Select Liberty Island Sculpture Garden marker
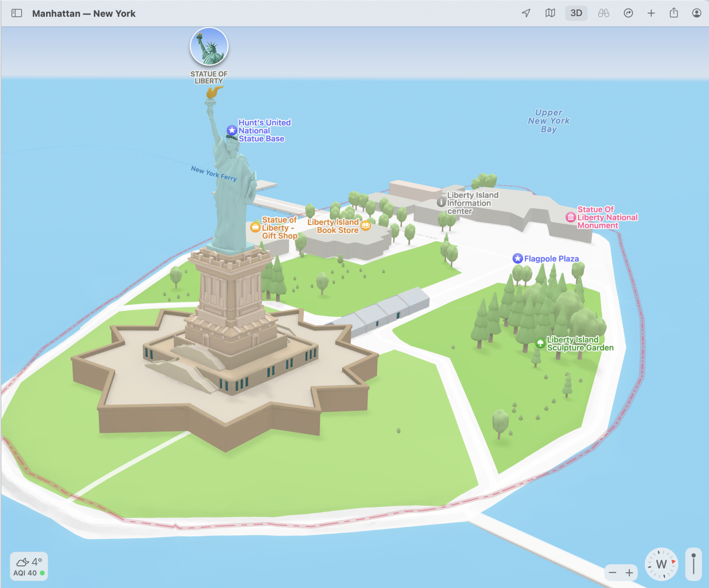Image resolution: width=709 pixels, height=588 pixels. pos(540,343)
